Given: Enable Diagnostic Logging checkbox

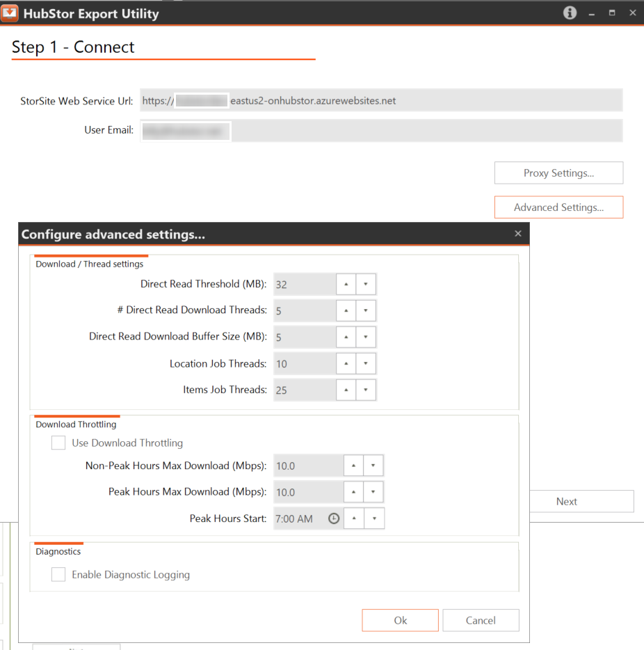Looking at the screenshot, I should tap(58, 575).
